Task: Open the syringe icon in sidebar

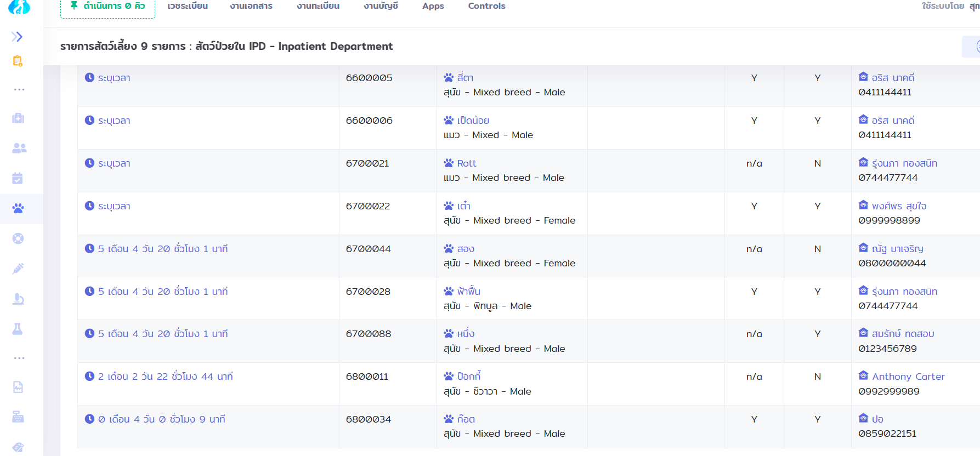Action: [18, 269]
